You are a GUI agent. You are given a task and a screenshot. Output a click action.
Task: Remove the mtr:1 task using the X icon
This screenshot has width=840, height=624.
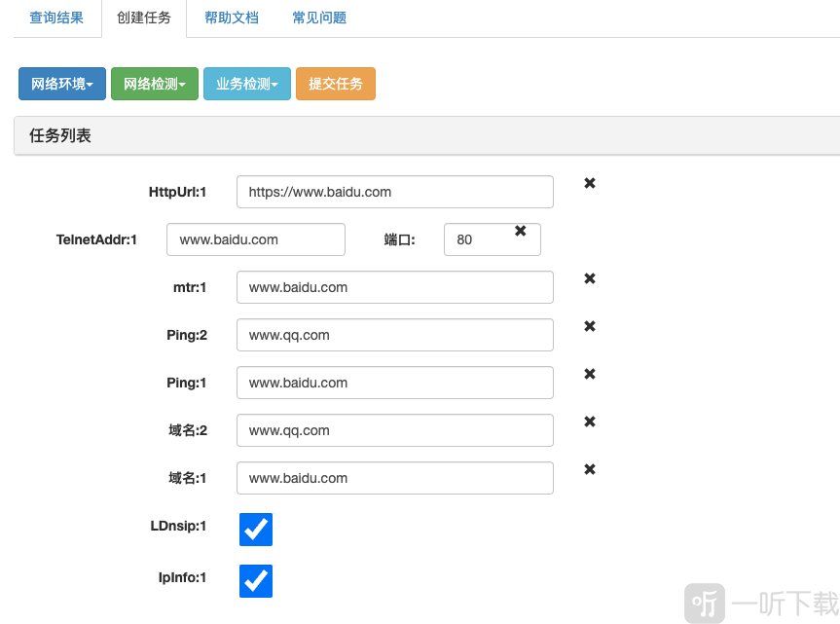[x=589, y=278]
